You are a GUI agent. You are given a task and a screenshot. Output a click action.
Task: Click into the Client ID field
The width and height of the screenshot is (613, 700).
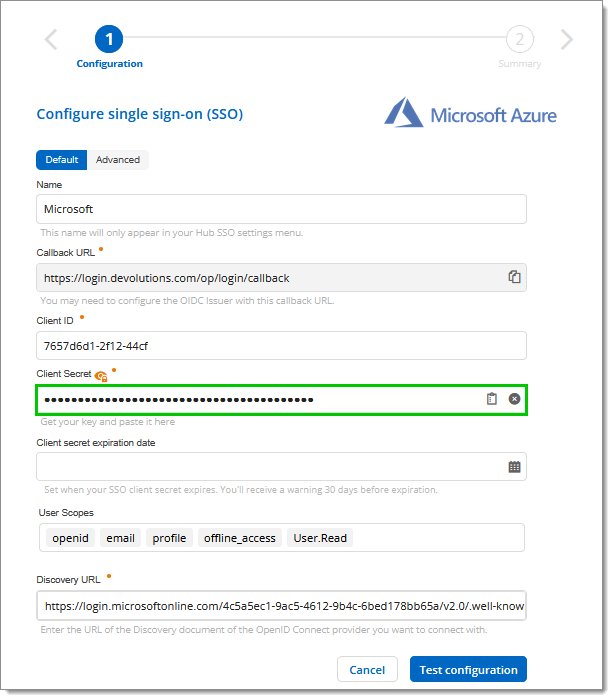coord(281,345)
